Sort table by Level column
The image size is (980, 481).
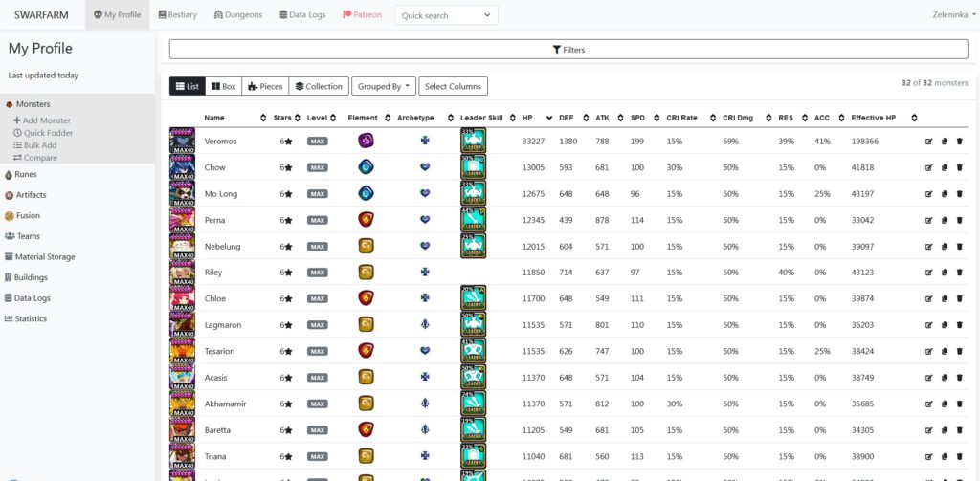tap(322, 118)
